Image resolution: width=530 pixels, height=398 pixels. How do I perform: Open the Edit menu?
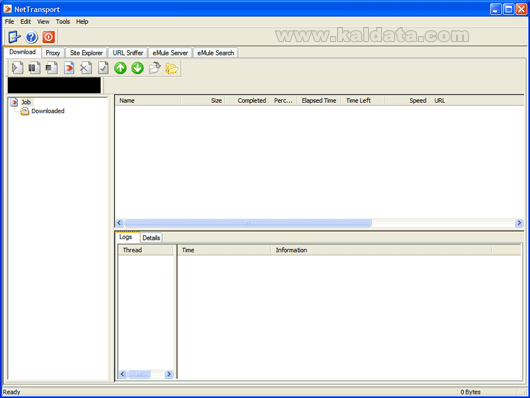[25, 22]
